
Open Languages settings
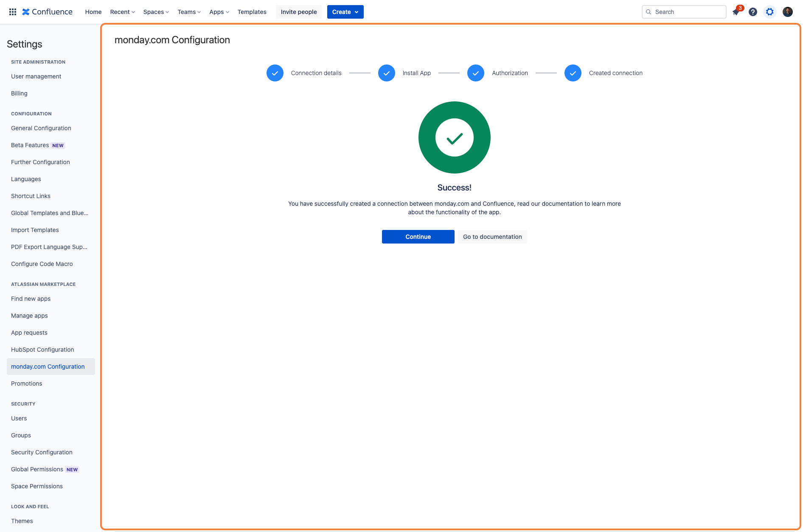point(51,179)
